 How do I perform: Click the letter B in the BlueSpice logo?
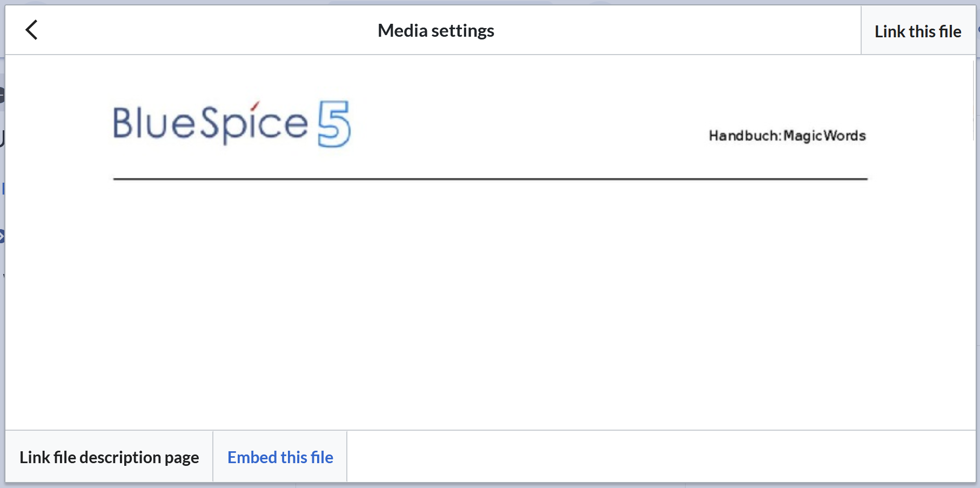pos(123,123)
